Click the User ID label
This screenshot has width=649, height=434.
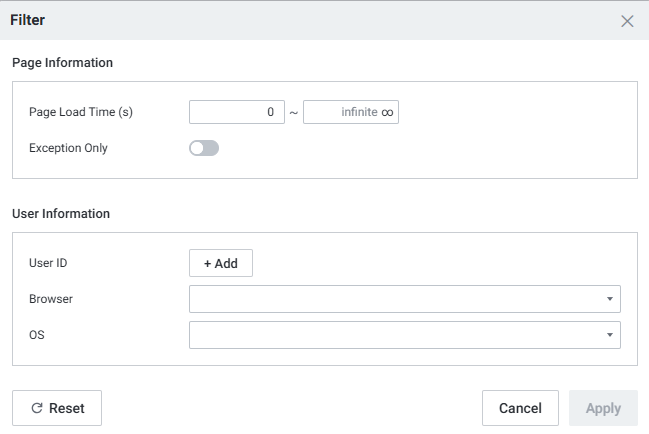click(48, 263)
